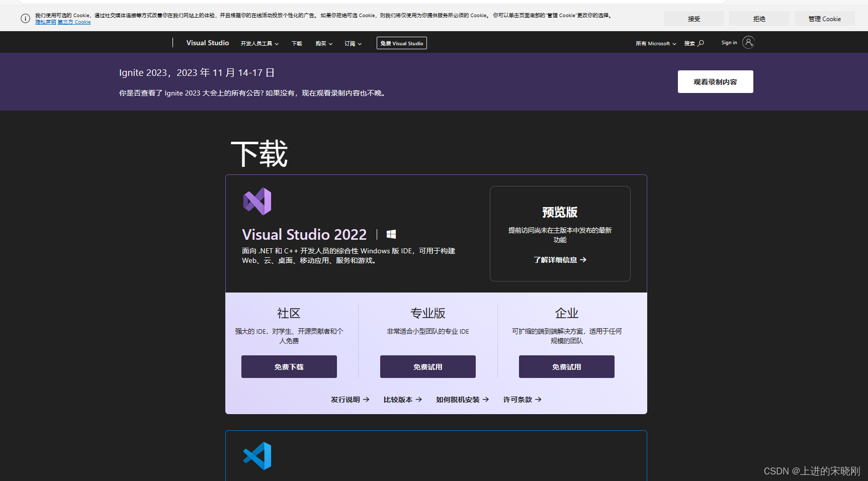This screenshot has width=868, height=481.
Task: Open the 许可条款 link
Action: [x=523, y=400]
